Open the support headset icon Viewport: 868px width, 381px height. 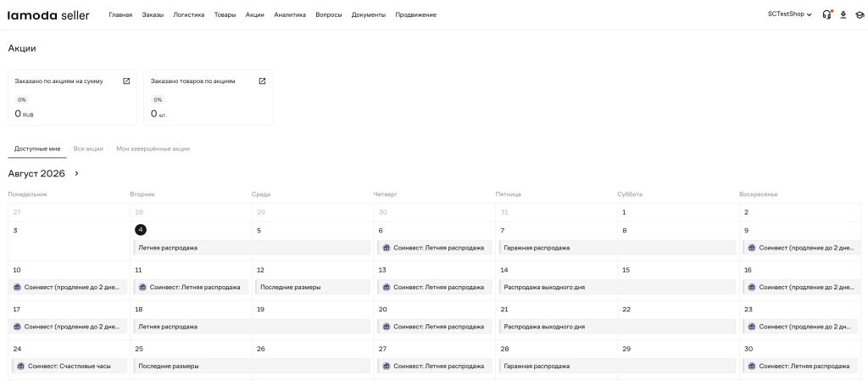click(x=827, y=15)
